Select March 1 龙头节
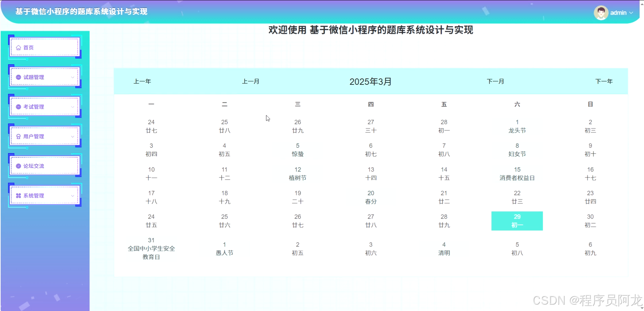Viewport: 644px width, 311px height. pos(517,126)
